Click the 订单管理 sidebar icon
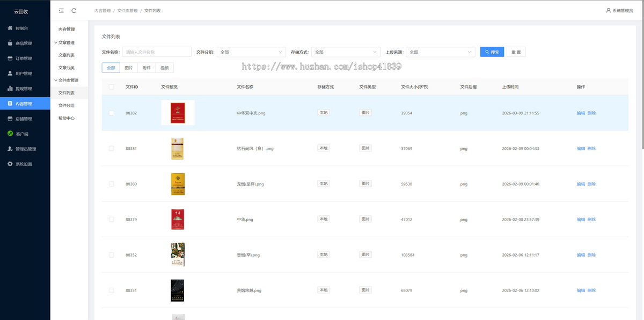 (x=10, y=58)
